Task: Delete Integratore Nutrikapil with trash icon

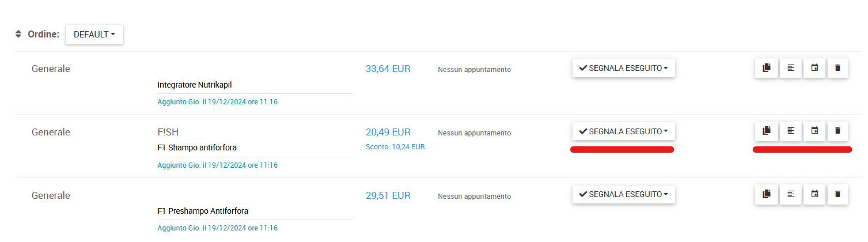Action: [x=837, y=68]
